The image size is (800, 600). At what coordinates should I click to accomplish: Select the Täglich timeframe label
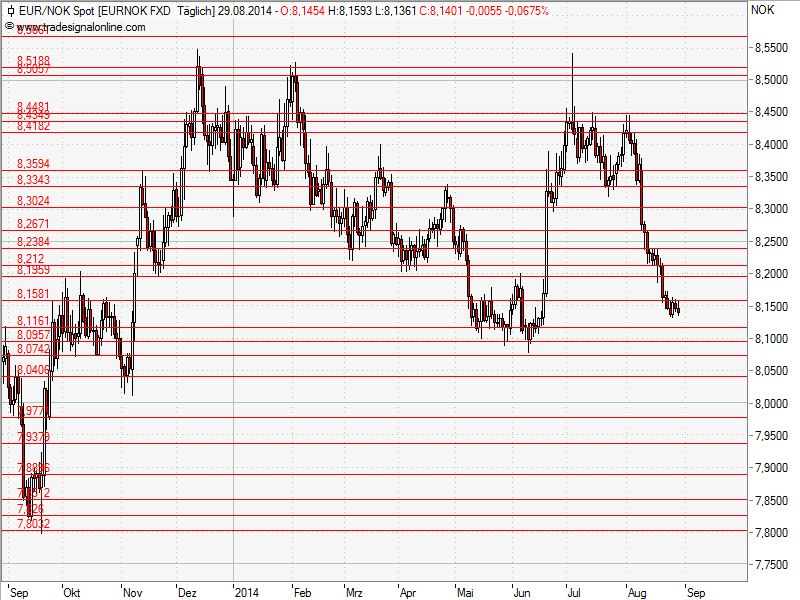coord(193,10)
